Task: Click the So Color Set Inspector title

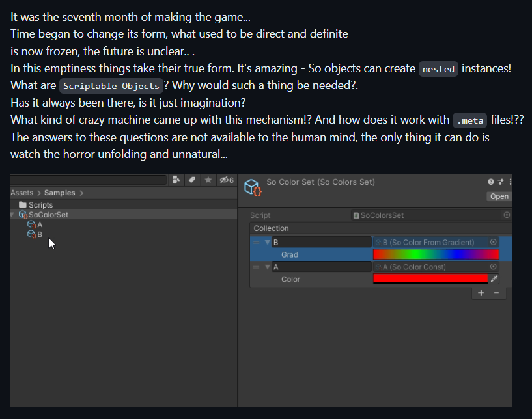Action: [320, 182]
